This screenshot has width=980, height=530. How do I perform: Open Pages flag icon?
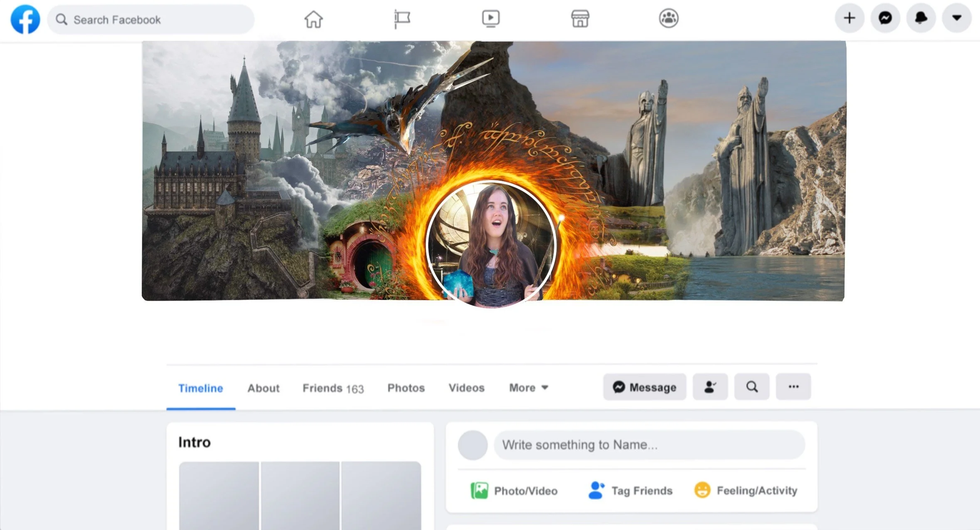tap(402, 19)
